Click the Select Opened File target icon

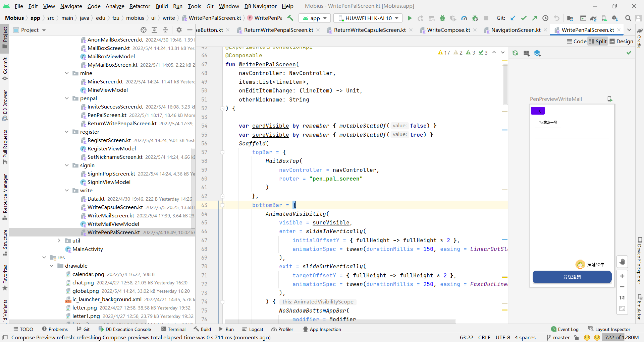tap(144, 30)
